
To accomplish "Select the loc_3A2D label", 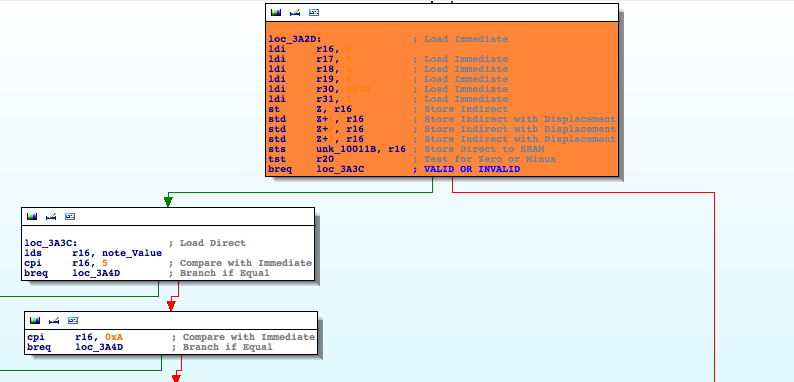I will click(x=295, y=39).
